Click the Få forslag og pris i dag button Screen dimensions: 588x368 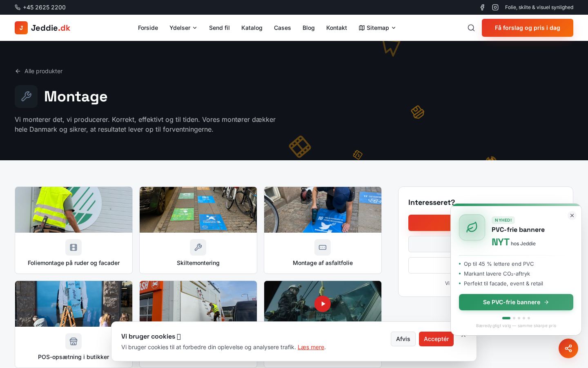pos(527,28)
